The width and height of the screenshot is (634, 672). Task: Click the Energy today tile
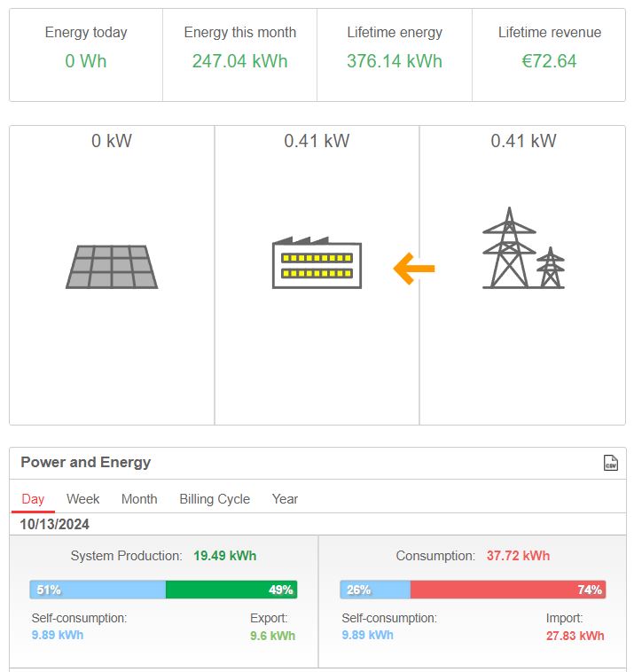click(86, 55)
